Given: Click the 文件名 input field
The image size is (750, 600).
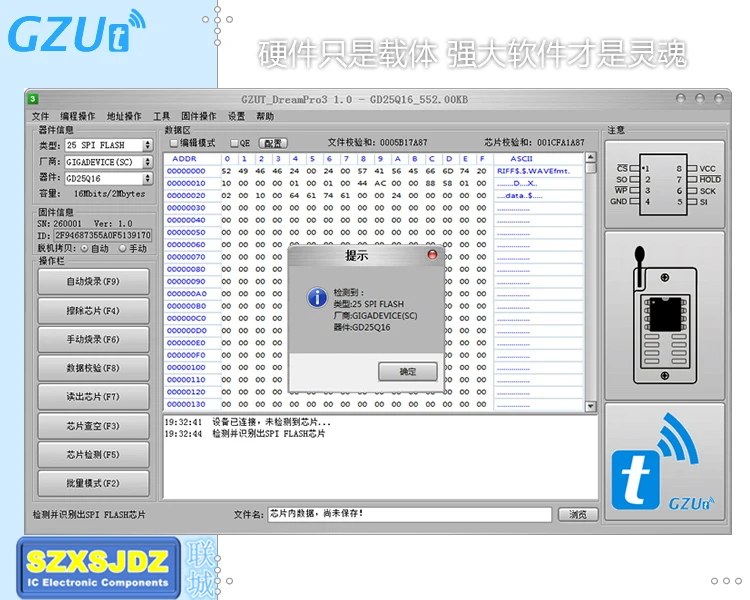Looking at the screenshot, I should click(409, 514).
